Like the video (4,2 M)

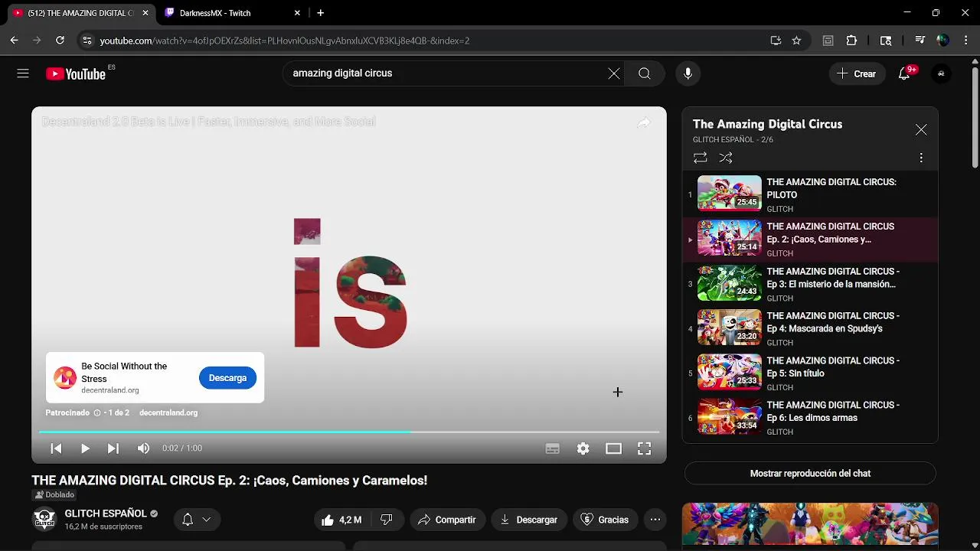coord(341,520)
